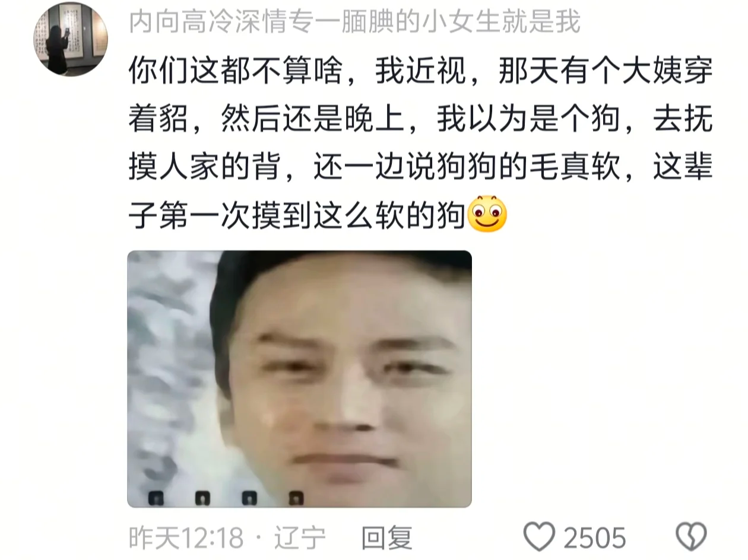Open the attached blurry face meme image
The width and height of the screenshot is (748, 560).
[x=300, y=379]
